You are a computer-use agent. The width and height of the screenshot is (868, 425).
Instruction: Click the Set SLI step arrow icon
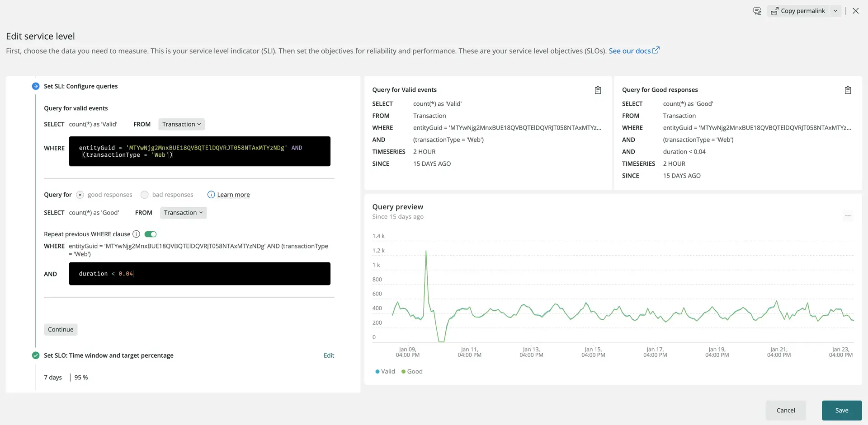coord(36,86)
